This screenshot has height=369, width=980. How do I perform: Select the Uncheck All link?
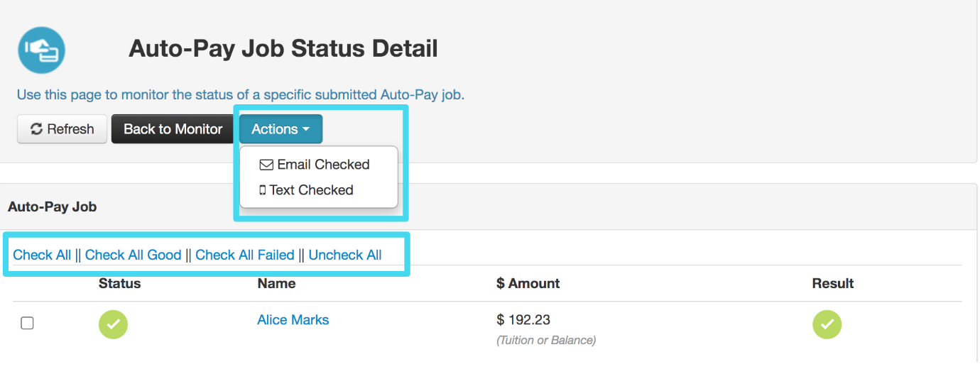pyautogui.click(x=345, y=255)
